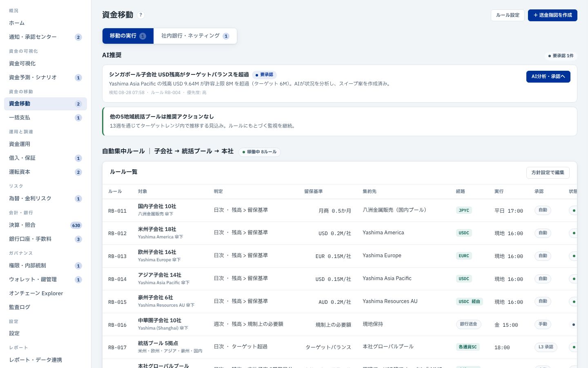This screenshot has width=588, height=368.
Task: Open 権限・内部統制 in the sidebar
Action: click(x=45, y=265)
